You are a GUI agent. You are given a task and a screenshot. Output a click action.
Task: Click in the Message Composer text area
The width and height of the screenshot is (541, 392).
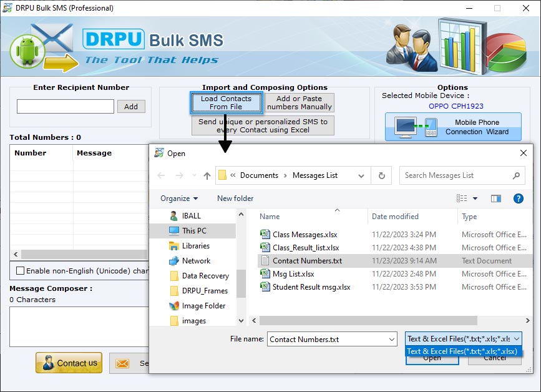(x=79, y=327)
